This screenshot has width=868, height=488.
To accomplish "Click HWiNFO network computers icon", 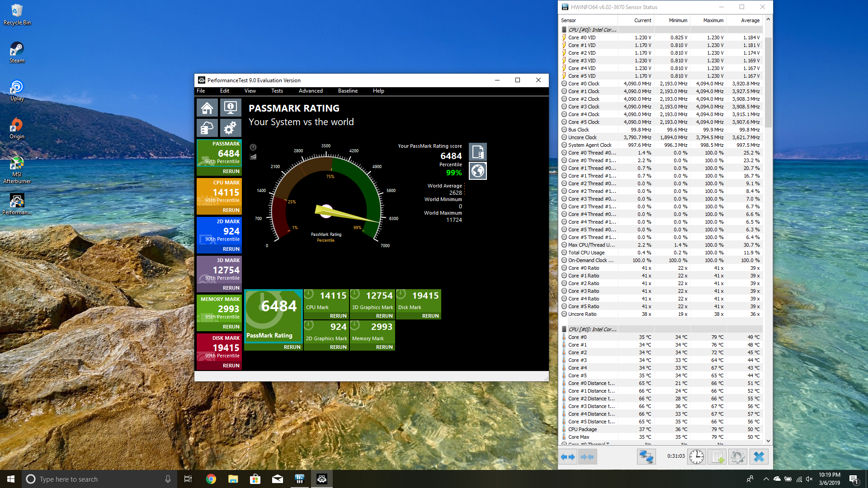I will click(x=646, y=457).
